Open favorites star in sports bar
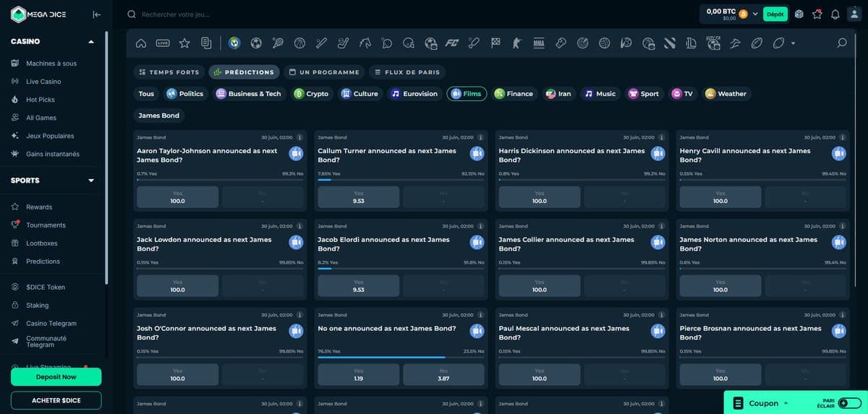The width and height of the screenshot is (868, 414). (x=184, y=43)
